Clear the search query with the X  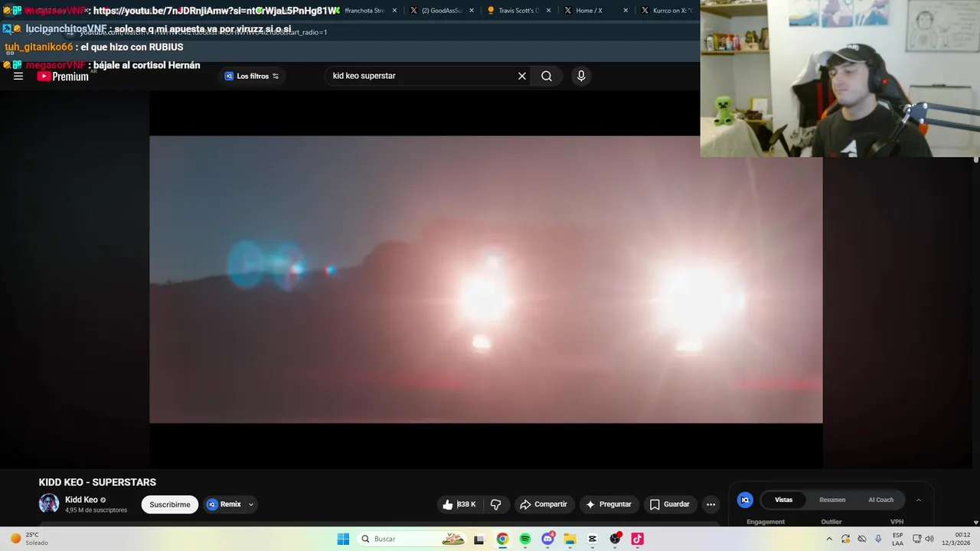tap(522, 76)
